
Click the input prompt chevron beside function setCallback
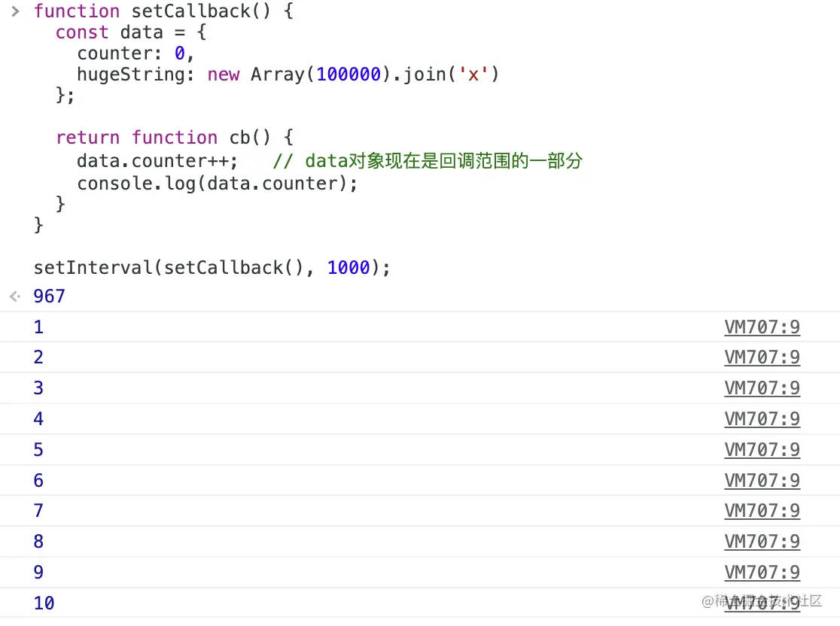15,11
